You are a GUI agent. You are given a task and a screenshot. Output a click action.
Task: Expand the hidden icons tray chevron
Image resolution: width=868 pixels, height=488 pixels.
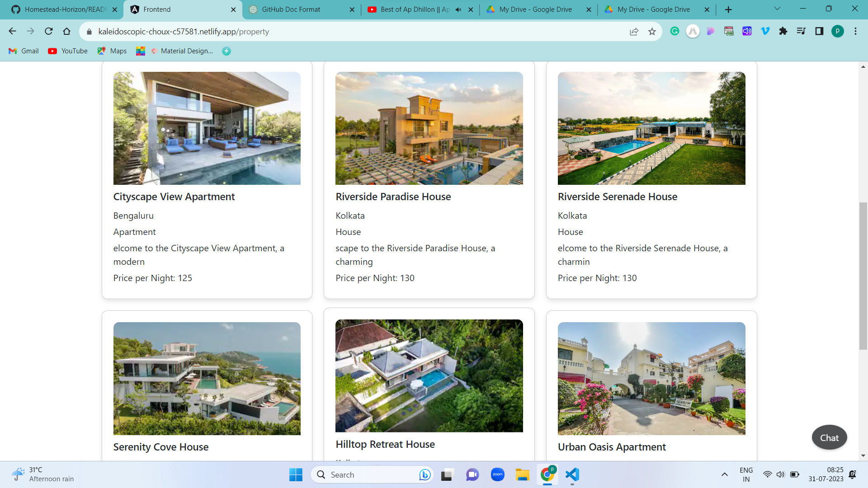(725, 474)
